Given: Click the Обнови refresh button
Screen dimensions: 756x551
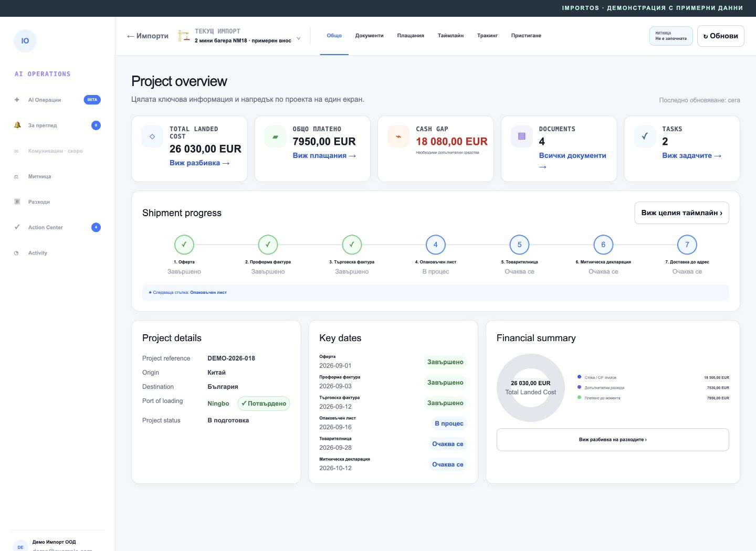Looking at the screenshot, I should click(x=721, y=36).
